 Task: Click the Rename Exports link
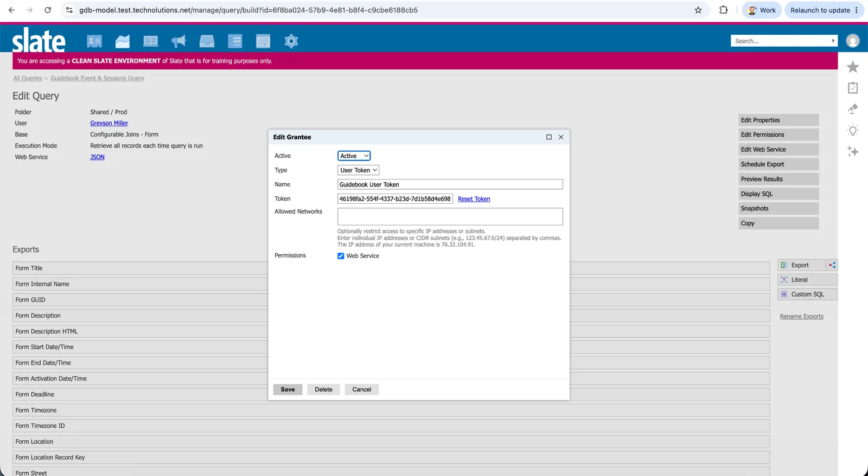(801, 317)
